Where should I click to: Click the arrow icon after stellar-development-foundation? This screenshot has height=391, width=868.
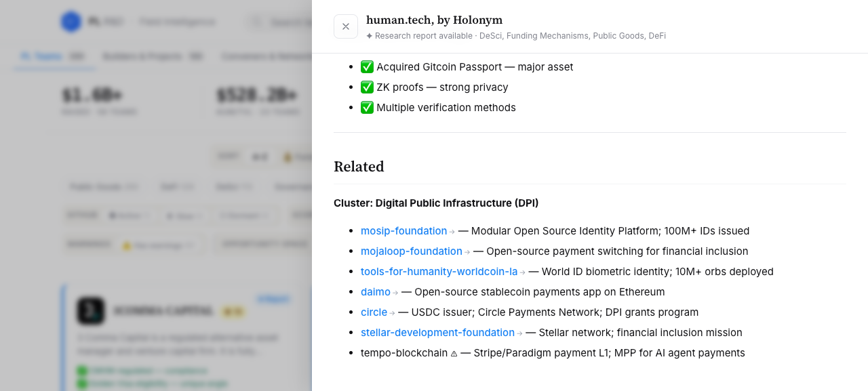tap(520, 333)
